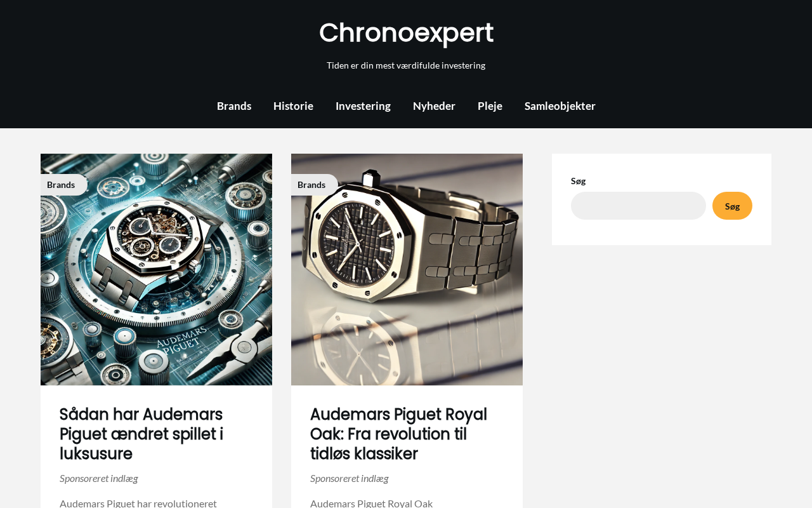
Task: Select the Investering navigation link
Action: [363, 106]
